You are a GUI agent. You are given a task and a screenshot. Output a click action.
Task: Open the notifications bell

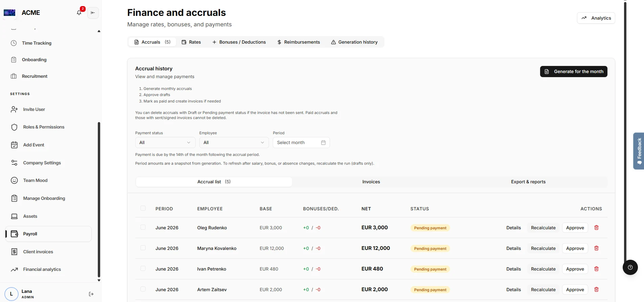79,13
